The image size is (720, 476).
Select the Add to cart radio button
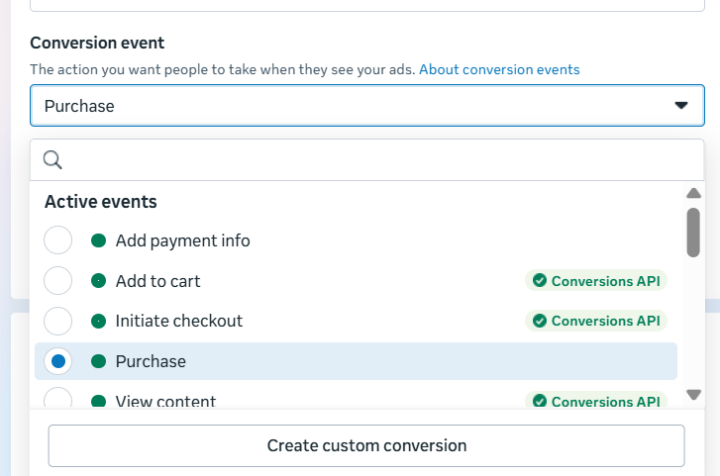click(58, 280)
